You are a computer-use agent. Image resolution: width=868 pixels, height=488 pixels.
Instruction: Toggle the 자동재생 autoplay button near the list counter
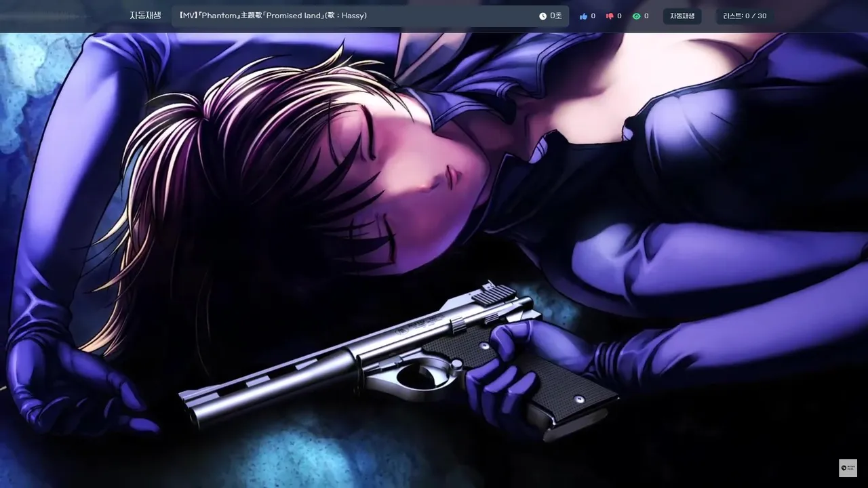(682, 16)
